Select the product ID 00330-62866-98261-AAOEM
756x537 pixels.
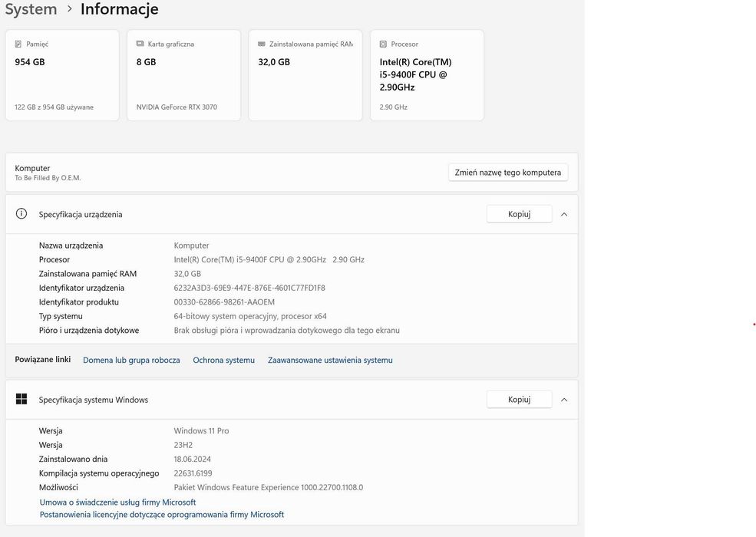coord(224,302)
